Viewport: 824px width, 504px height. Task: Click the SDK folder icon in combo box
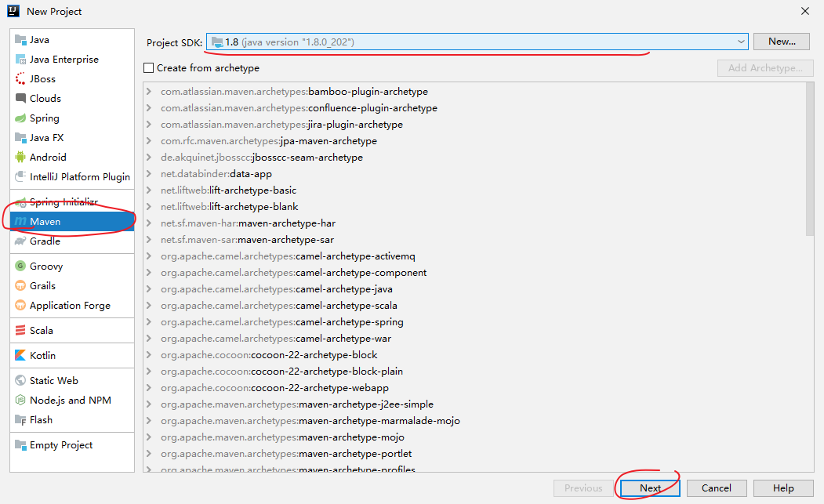(217, 42)
